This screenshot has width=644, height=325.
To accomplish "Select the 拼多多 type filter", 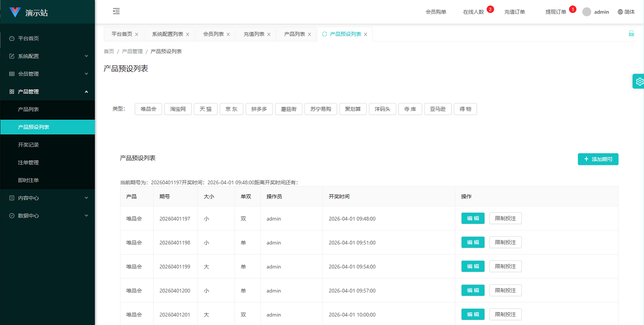I will click(259, 109).
